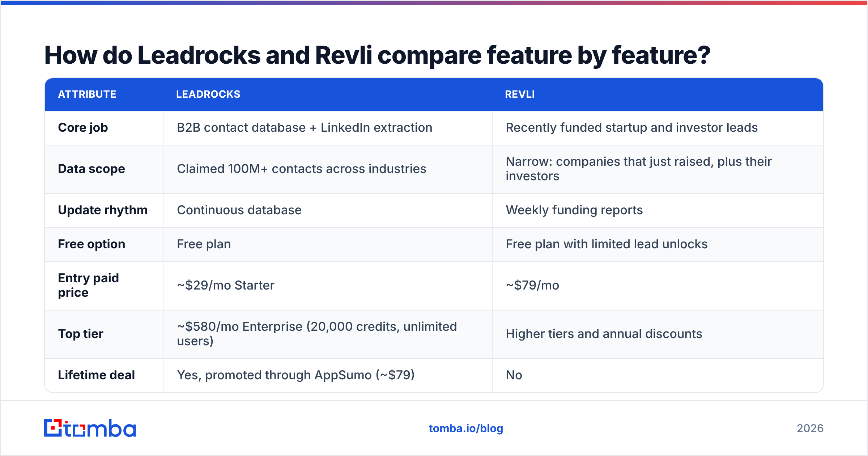Image resolution: width=868 pixels, height=456 pixels.
Task: Select the 'Data scope' row label
Action: [x=92, y=169]
